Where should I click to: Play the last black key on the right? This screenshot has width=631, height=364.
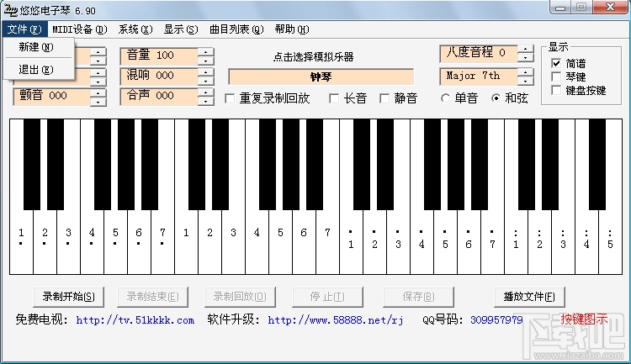(x=597, y=165)
